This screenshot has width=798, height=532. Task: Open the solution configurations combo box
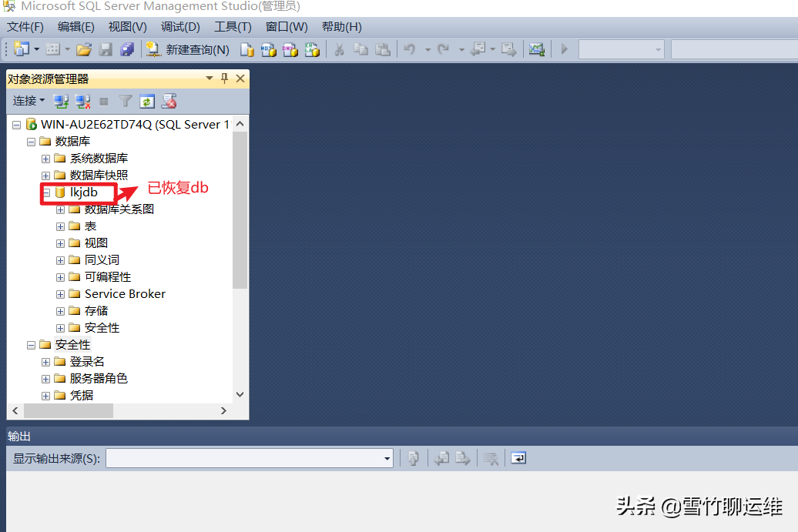(x=622, y=49)
